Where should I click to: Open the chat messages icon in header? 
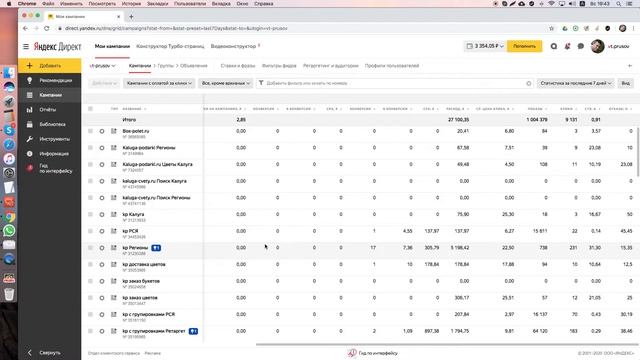(x=580, y=47)
